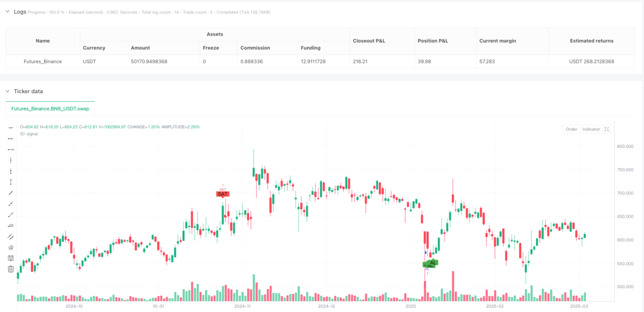Toggle the Order display button

pos(571,129)
